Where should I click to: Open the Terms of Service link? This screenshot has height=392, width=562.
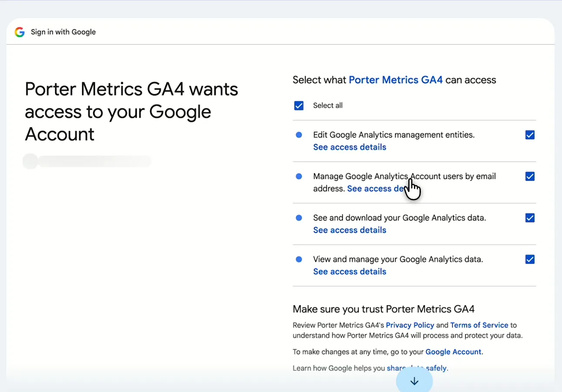(479, 325)
